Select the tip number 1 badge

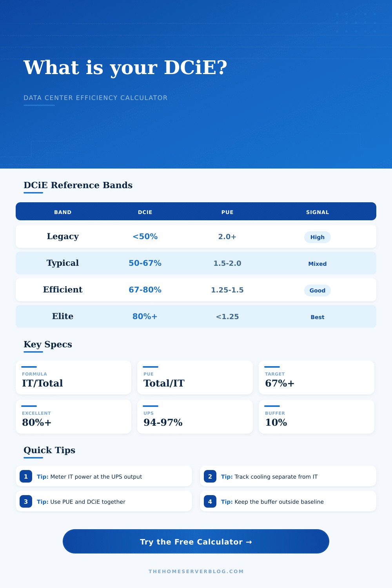(x=26, y=477)
